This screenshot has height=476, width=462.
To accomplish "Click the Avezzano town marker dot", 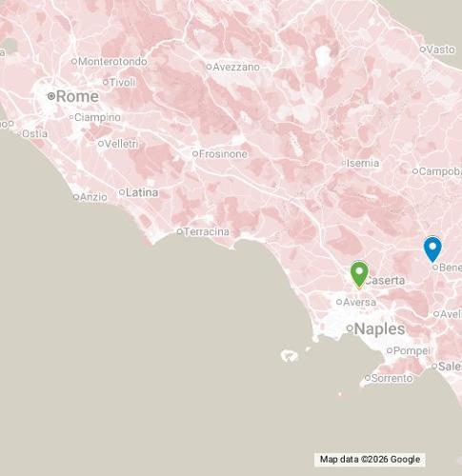I will pos(209,67).
